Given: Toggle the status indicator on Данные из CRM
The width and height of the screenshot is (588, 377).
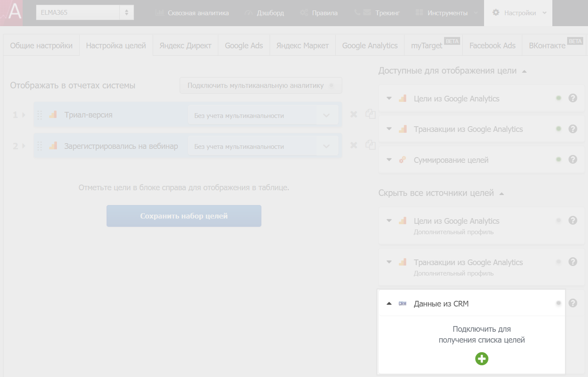Looking at the screenshot, I should pyautogui.click(x=558, y=303).
